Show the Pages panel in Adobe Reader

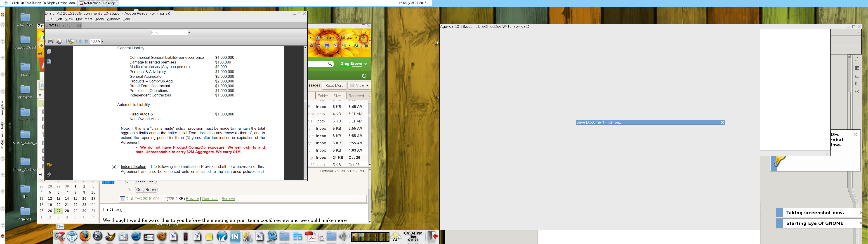[49, 52]
